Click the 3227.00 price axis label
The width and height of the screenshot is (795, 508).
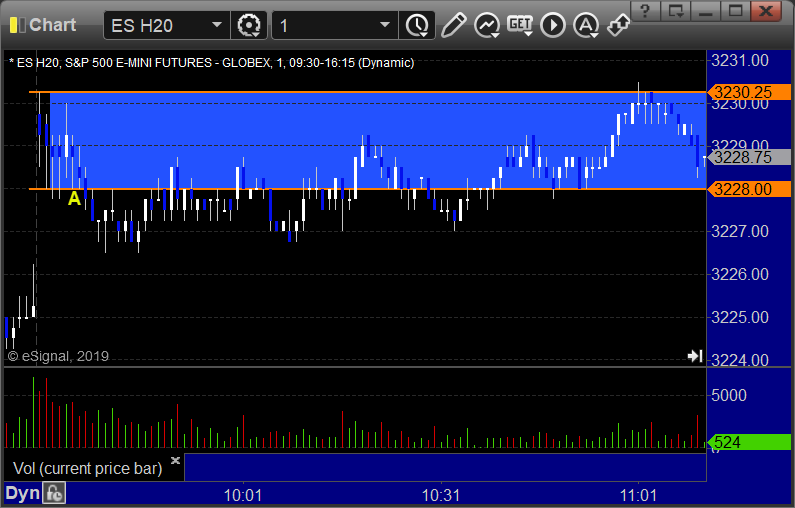(x=740, y=231)
